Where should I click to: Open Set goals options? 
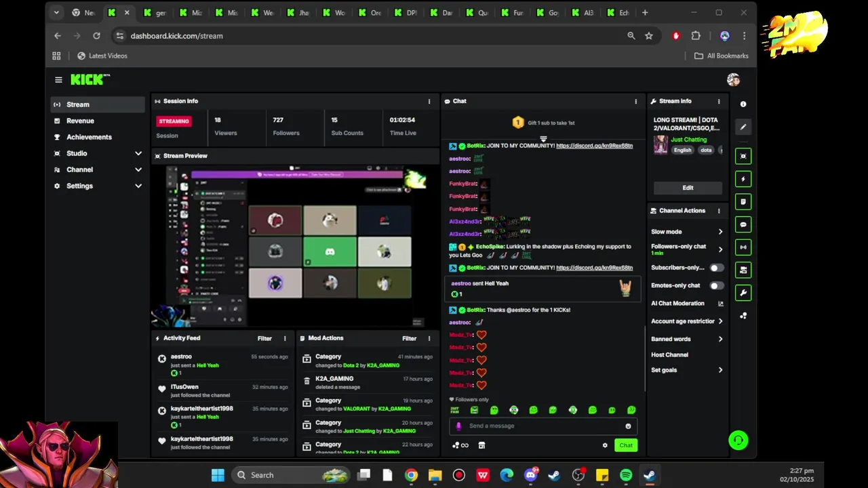click(x=686, y=370)
